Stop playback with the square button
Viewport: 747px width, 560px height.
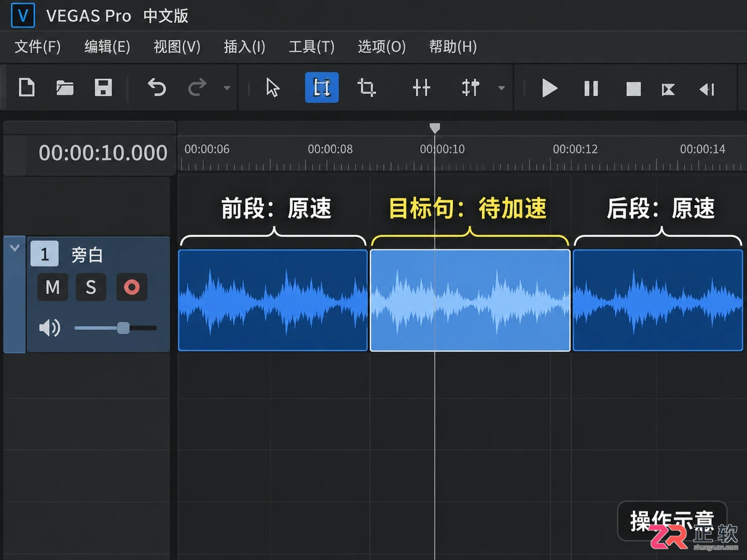coord(633,89)
